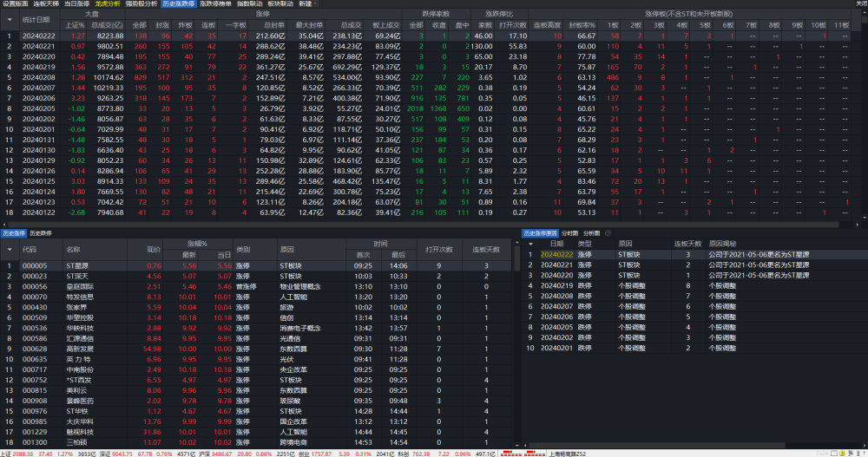Click the 科创 762.38 index in status bar
Viewport: 868px width, 457px height.
pyautogui.click(x=413, y=454)
